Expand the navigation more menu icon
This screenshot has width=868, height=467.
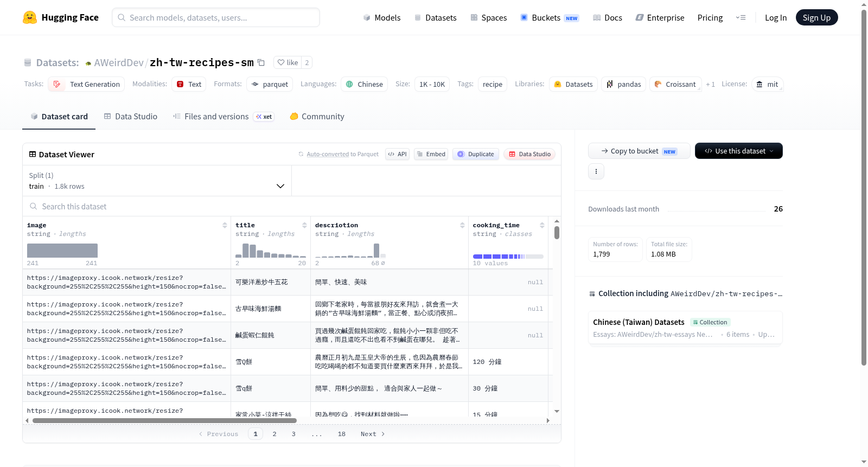pos(741,17)
